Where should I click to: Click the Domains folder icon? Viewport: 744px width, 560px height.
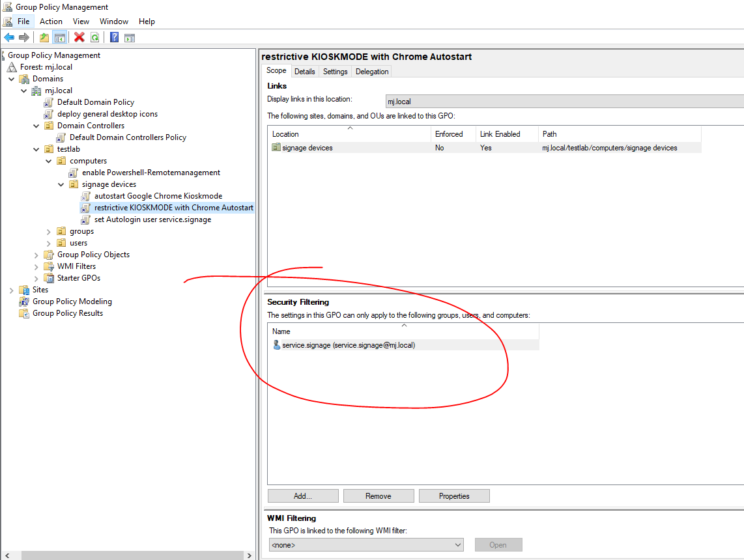coord(24,79)
